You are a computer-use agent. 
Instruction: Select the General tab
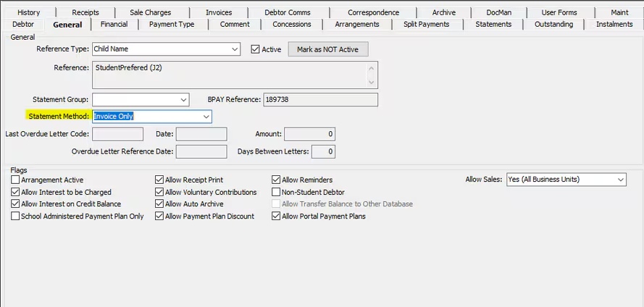[x=67, y=24]
